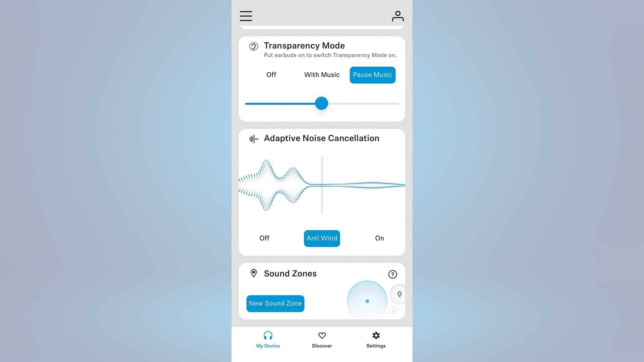Select Pause Music transparency option
Viewport: 644px width, 362px height.
373,75
